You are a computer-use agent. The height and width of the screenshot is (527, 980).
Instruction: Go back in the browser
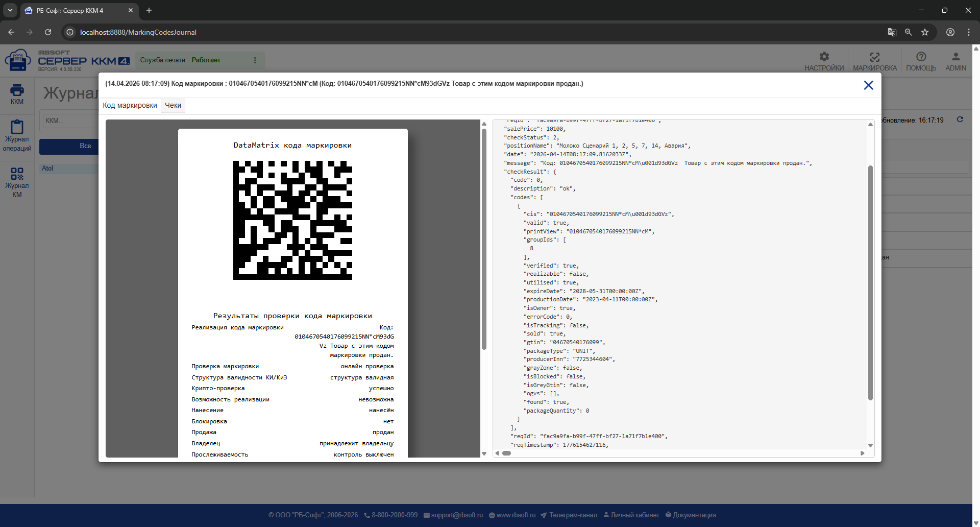point(11,32)
